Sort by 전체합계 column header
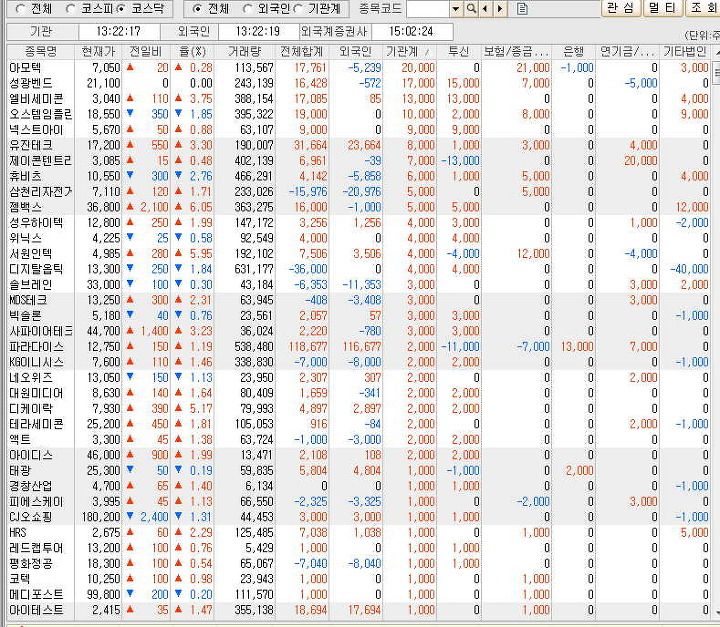The width and height of the screenshot is (720, 627). (x=301, y=51)
